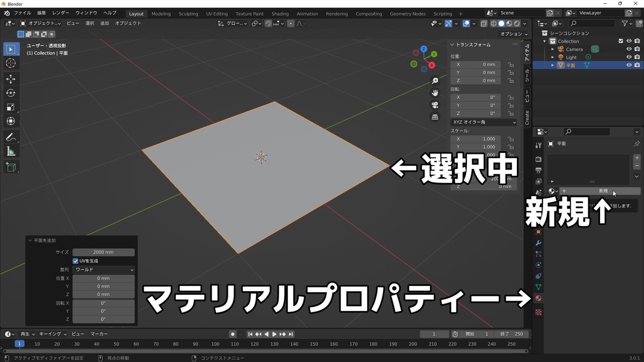Switch to wireframe viewport shading
This screenshot has height=362, width=644.
[493, 24]
